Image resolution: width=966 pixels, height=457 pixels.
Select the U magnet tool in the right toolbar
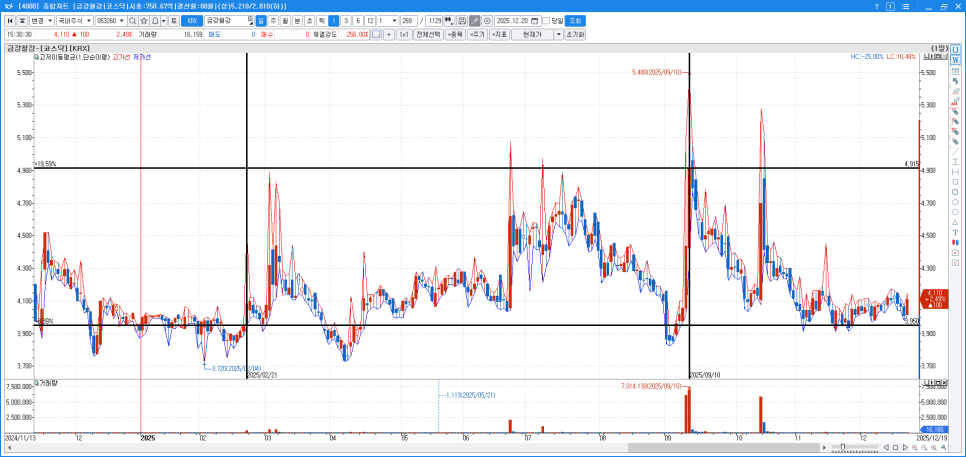coord(955,50)
